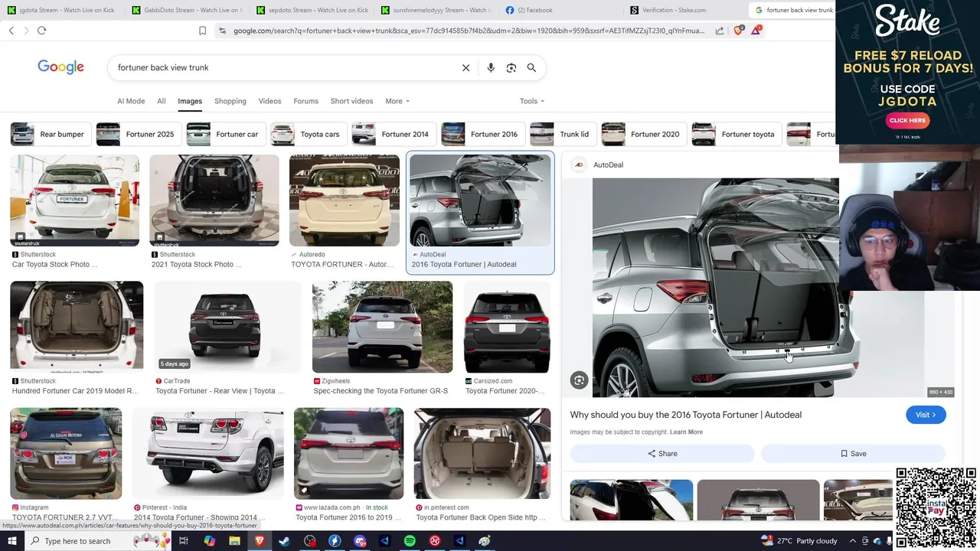
Task: Open Shutterstock Car Toyota Stock Photo thumbnail
Action: (74, 201)
